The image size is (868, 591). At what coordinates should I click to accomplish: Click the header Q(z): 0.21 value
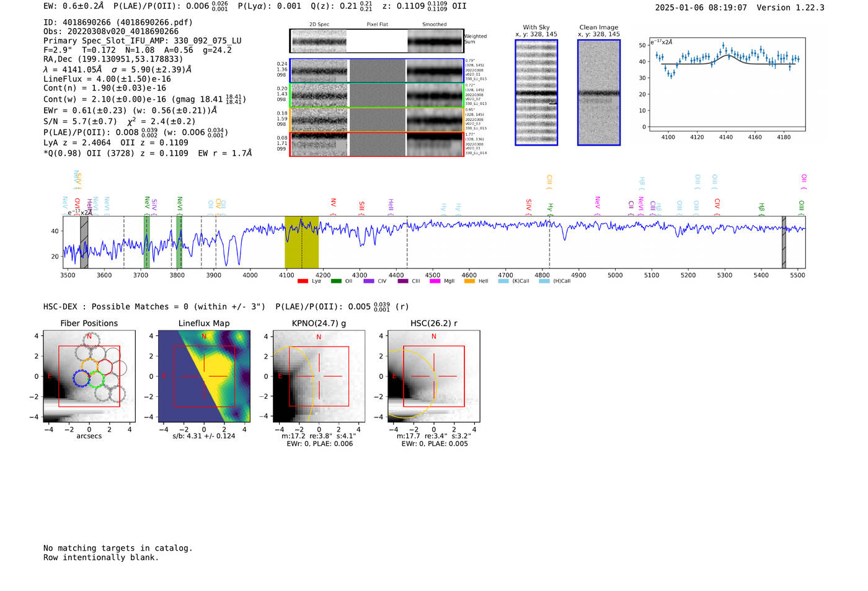(x=342, y=6)
